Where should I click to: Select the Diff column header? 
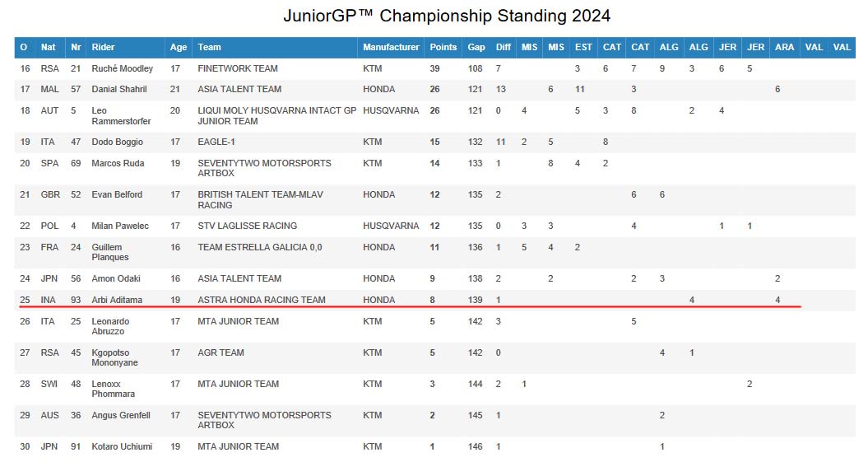point(503,47)
